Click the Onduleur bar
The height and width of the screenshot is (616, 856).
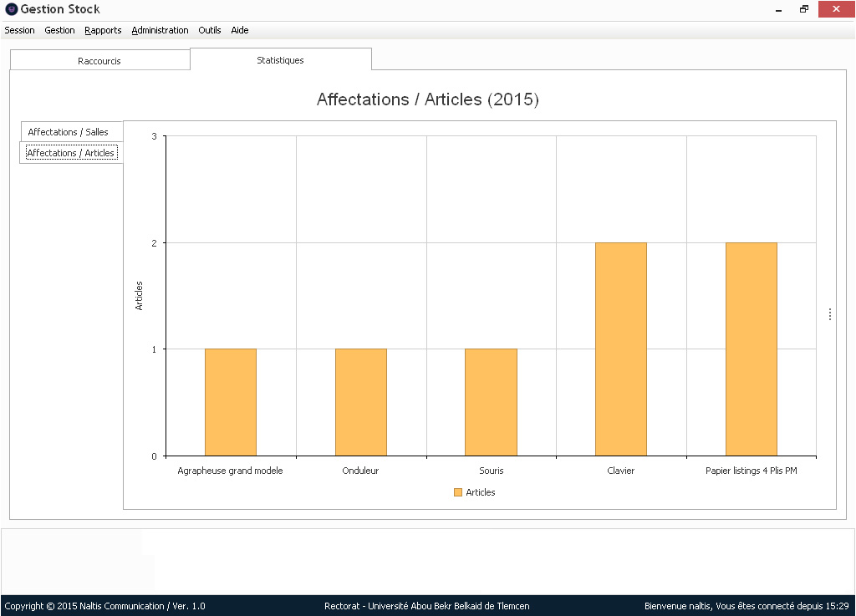[360, 402]
